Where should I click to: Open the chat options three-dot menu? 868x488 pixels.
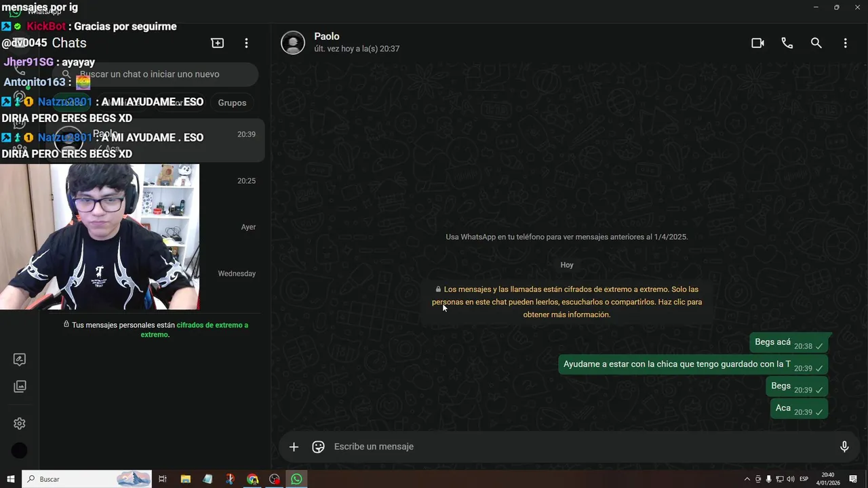tap(845, 43)
